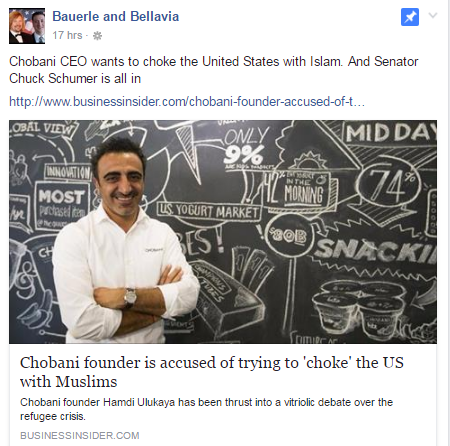Click the yogurt cups chalk drawing

tap(359, 308)
